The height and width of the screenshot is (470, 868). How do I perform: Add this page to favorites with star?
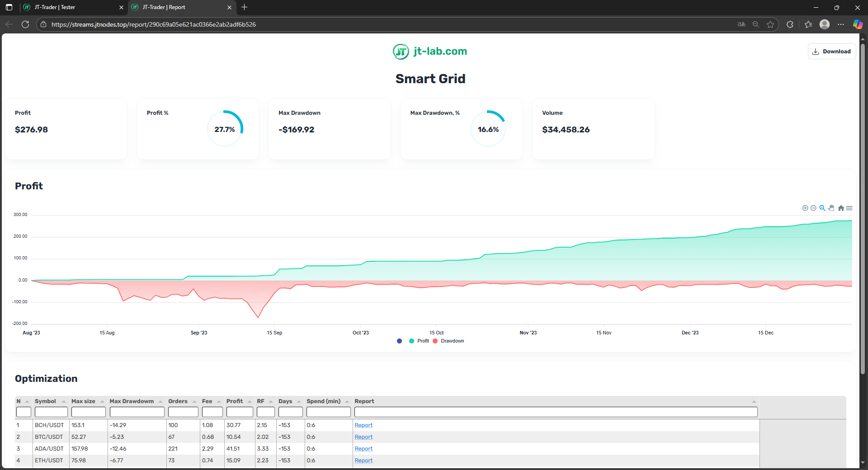[770, 24]
